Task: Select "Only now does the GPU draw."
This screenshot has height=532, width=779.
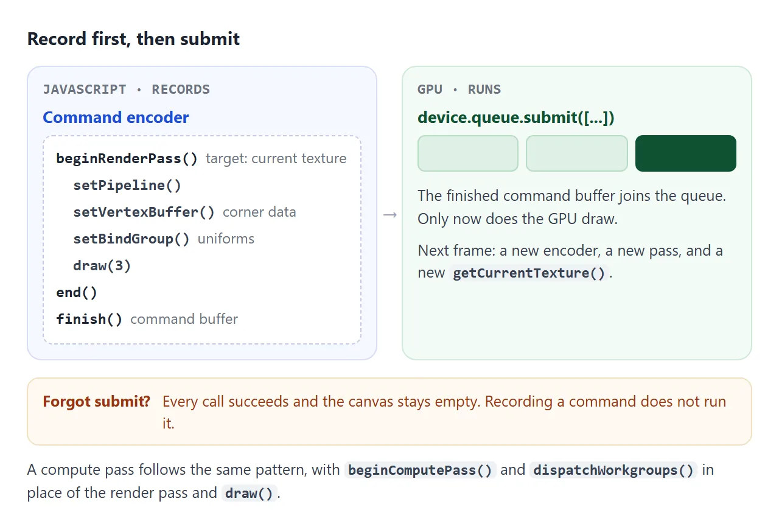Action: pyautogui.click(x=517, y=219)
